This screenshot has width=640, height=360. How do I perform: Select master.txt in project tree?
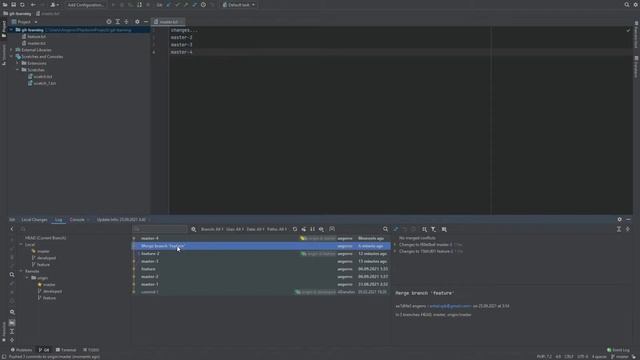(x=33, y=43)
